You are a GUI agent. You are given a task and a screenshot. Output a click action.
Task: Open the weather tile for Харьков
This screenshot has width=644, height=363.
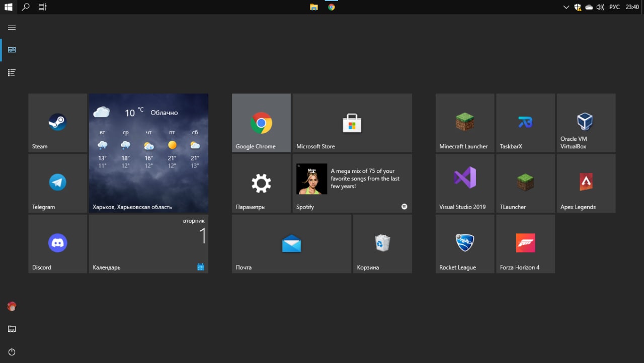[148, 153]
